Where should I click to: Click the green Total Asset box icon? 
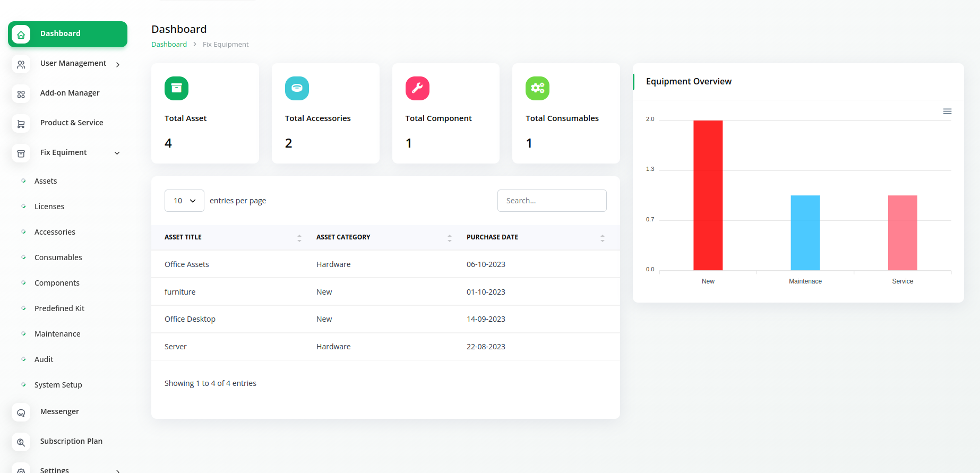pos(176,88)
